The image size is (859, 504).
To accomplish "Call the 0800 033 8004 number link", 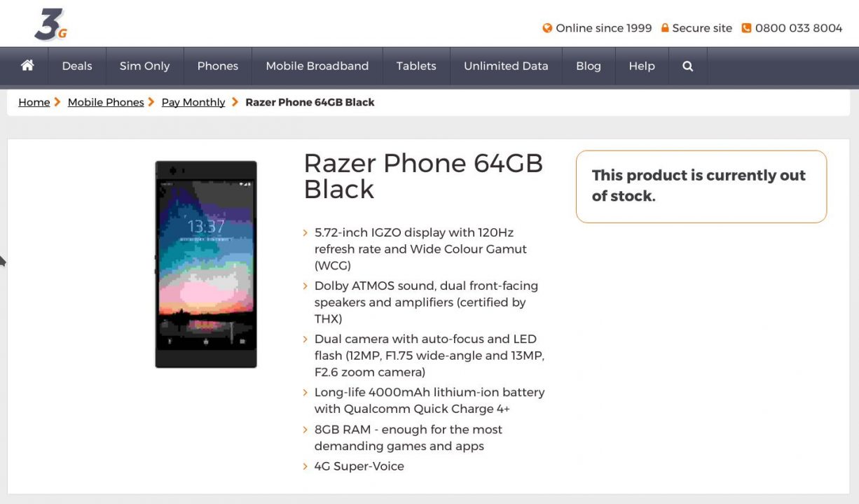I will tap(799, 28).
